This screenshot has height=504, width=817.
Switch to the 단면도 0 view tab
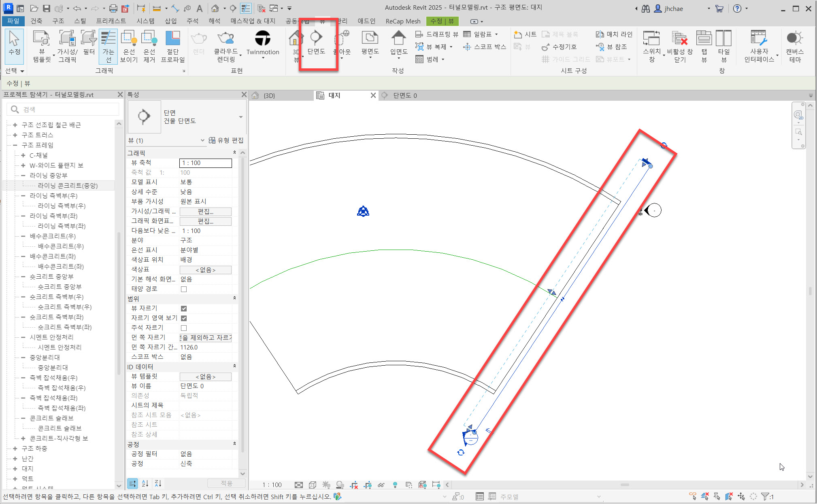pyautogui.click(x=405, y=95)
